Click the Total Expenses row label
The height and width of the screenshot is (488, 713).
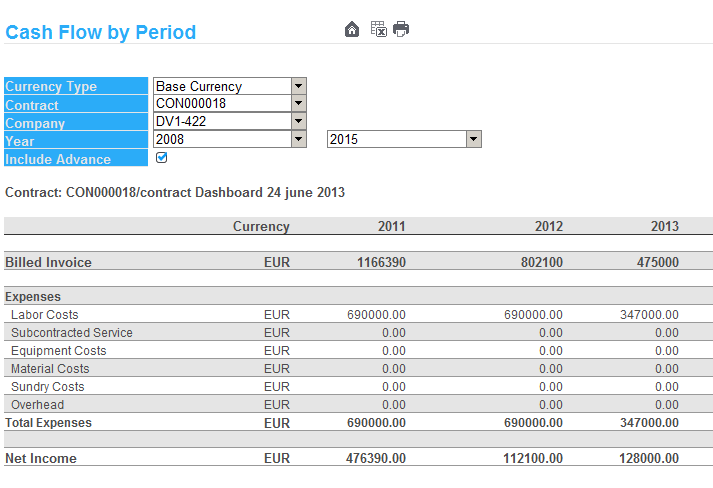48,423
